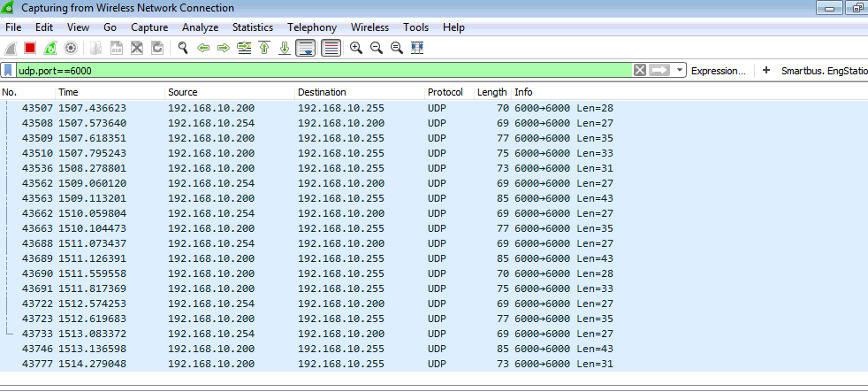Open Find Packet magnifier icon
Image resolution: width=868 pixels, height=392 pixels.
click(x=183, y=49)
